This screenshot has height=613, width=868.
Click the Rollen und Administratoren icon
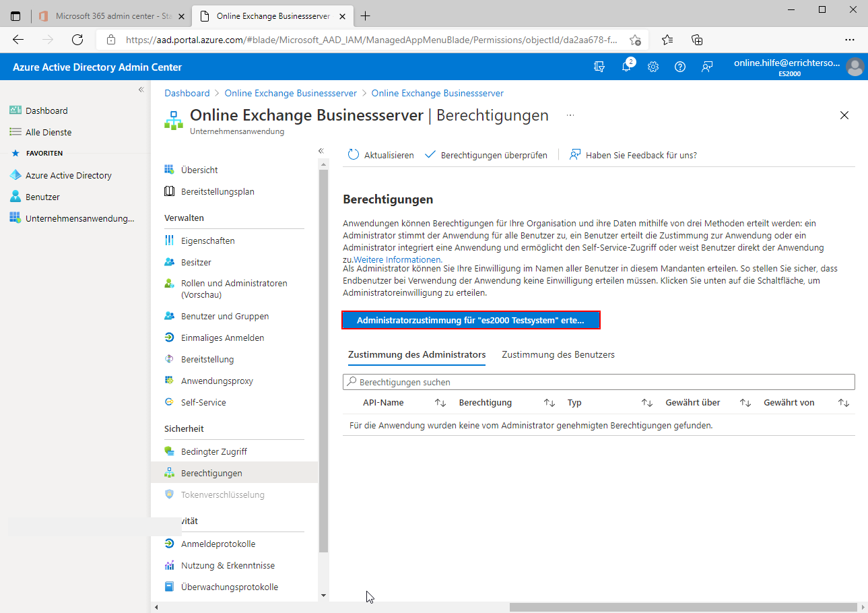coord(170,284)
